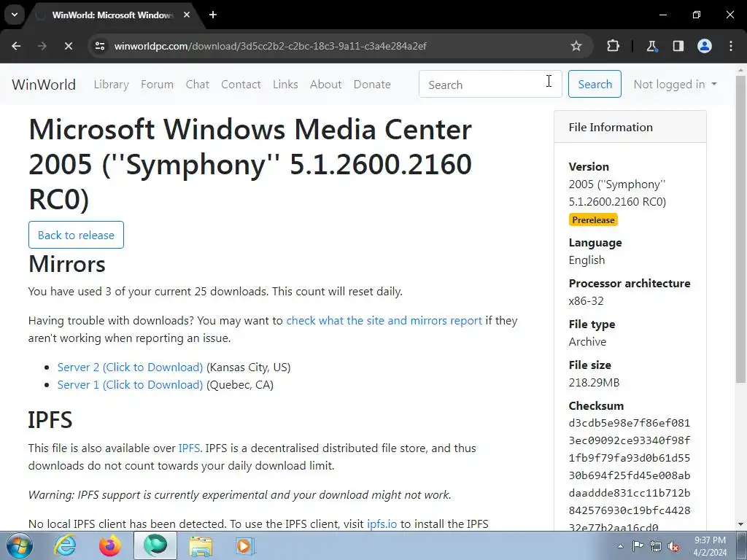Launch Firefox from taskbar

click(110, 546)
